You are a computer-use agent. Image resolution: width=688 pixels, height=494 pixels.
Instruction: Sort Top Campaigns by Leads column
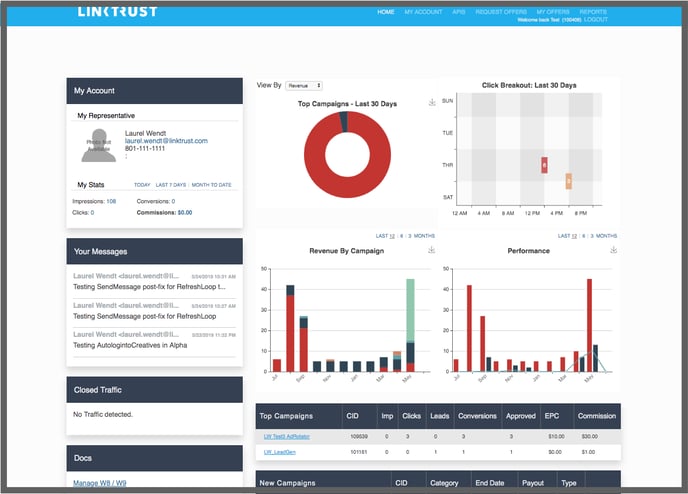(x=439, y=416)
